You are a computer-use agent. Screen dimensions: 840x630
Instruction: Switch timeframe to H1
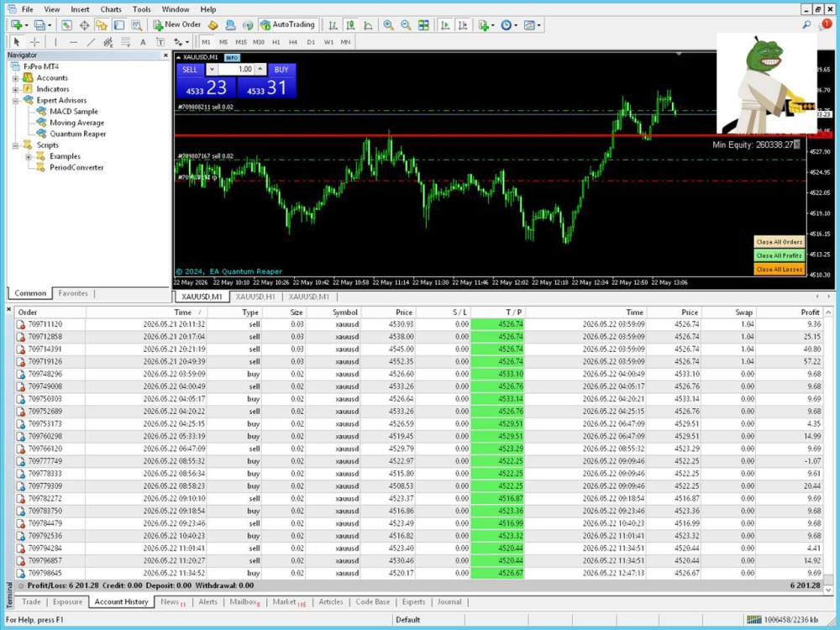click(x=276, y=42)
